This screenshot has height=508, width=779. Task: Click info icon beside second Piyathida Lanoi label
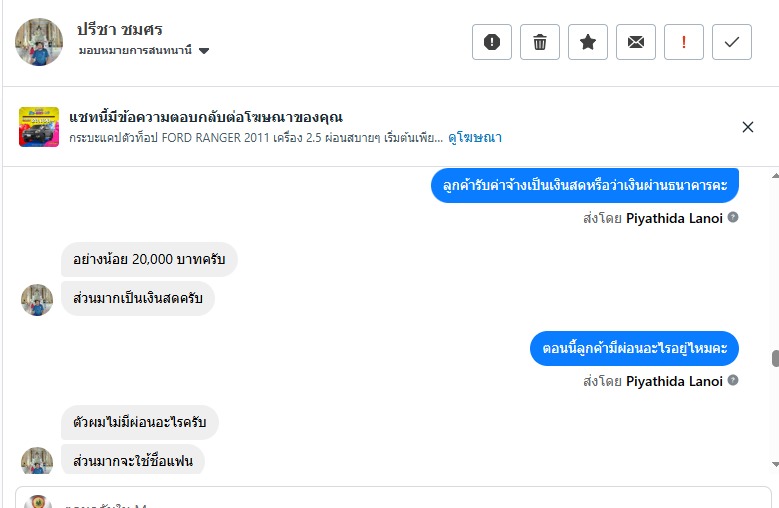pyautogui.click(x=733, y=381)
